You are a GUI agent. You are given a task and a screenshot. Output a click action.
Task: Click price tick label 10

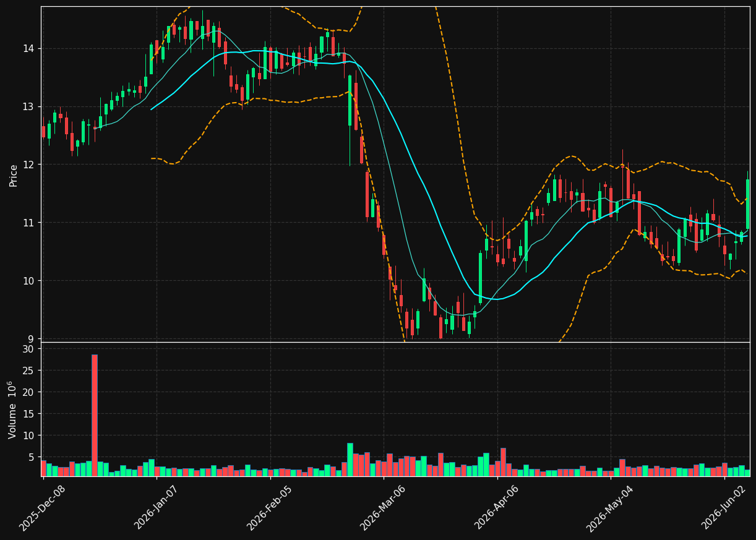click(30, 281)
